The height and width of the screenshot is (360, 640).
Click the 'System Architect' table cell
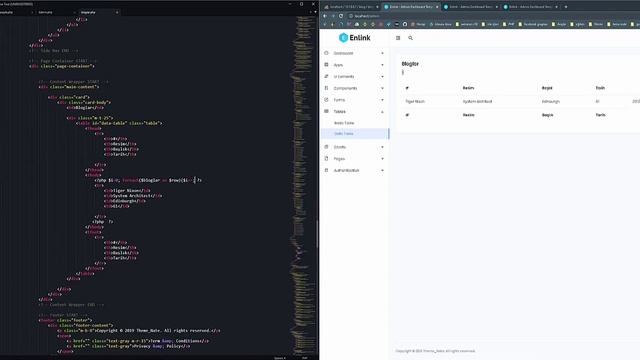tap(477, 101)
